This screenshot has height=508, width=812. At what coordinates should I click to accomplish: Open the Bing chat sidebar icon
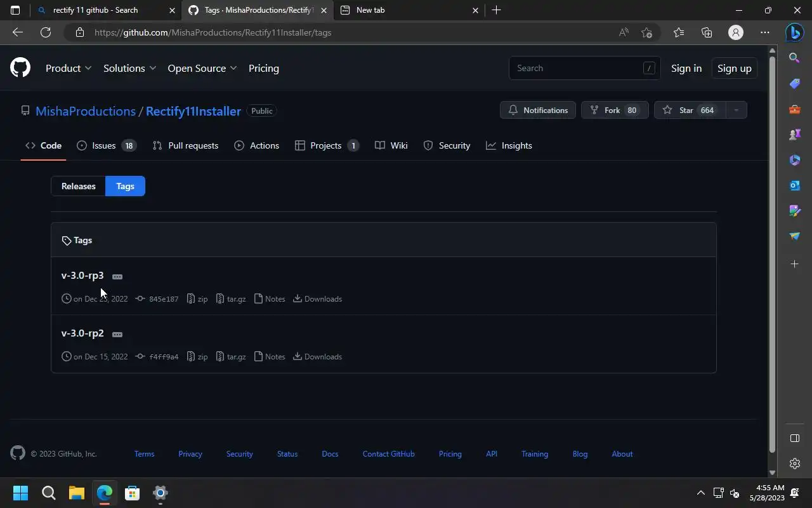click(x=794, y=32)
